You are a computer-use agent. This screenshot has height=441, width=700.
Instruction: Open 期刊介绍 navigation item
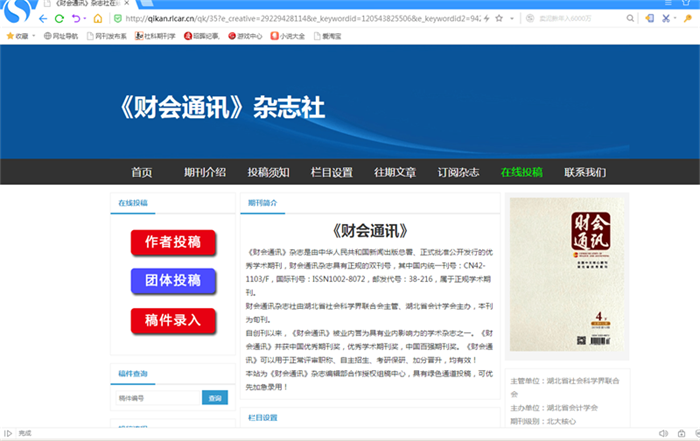[205, 172]
